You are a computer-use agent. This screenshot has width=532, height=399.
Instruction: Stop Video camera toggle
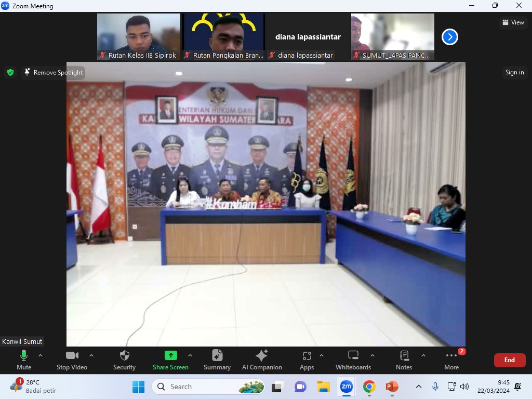(72, 360)
